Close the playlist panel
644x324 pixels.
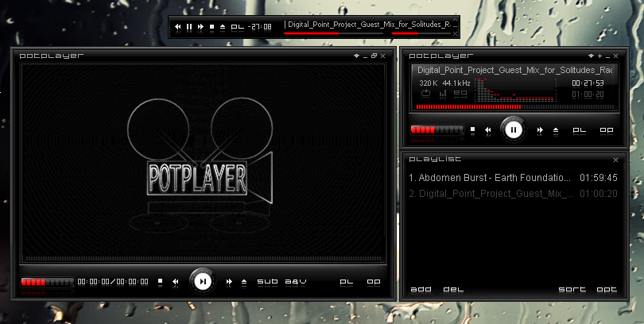tap(615, 160)
